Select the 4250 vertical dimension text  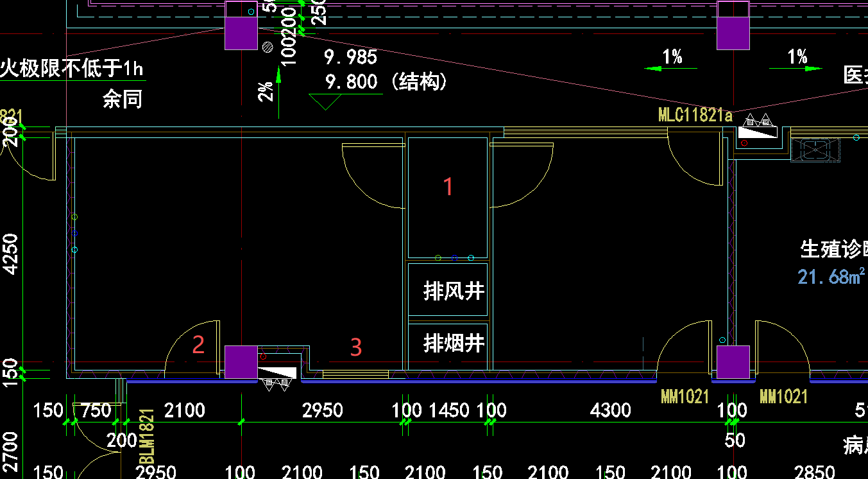point(12,253)
